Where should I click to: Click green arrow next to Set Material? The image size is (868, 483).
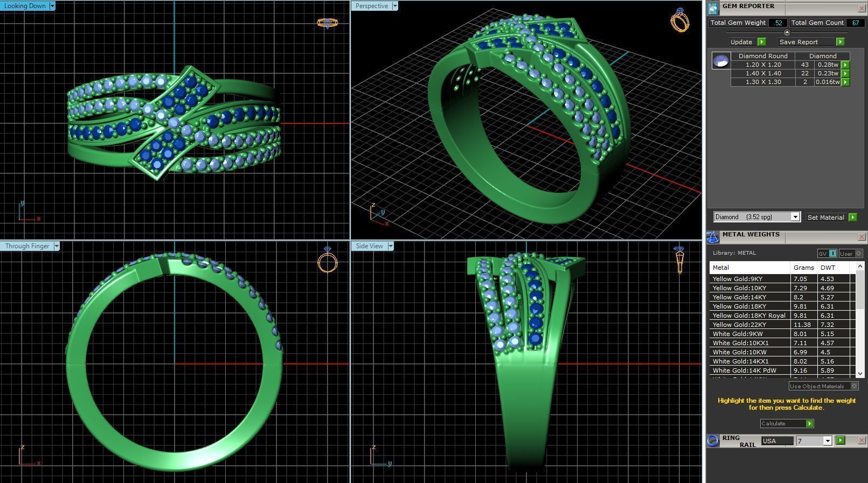tap(852, 218)
